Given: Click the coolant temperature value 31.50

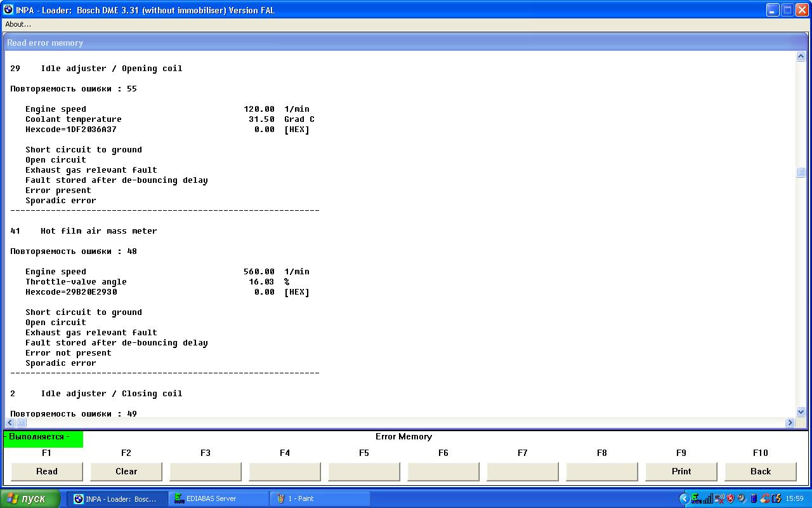Looking at the screenshot, I should (261, 119).
